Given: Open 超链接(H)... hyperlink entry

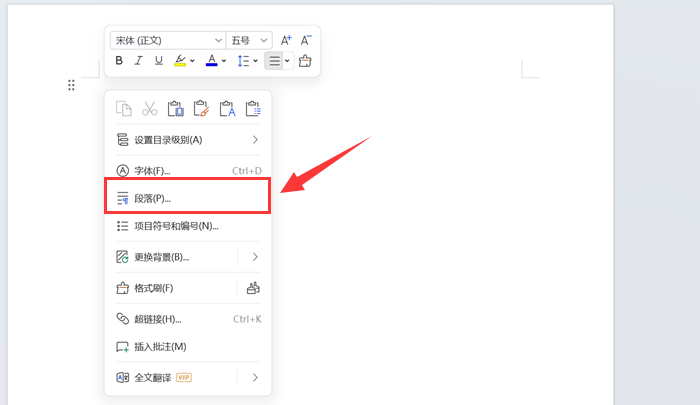Looking at the screenshot, I should tap(188, 319).
